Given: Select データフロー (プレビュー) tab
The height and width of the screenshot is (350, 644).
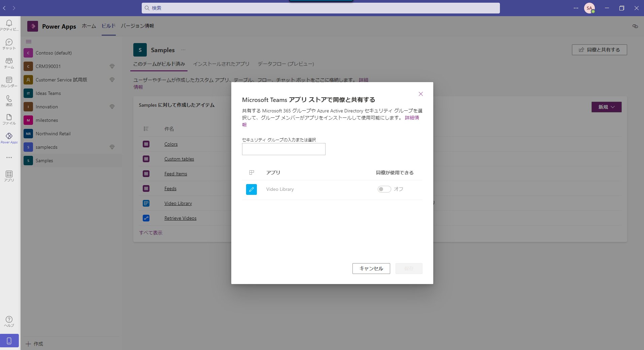Looking at the screenshot, I should pos(286,64).
